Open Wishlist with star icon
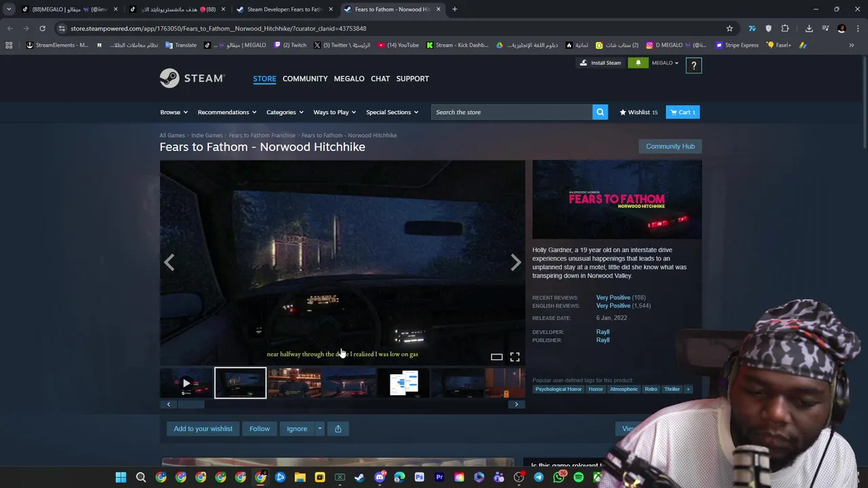Viewport: 868px width, 488px height. (x=639, y=112)
